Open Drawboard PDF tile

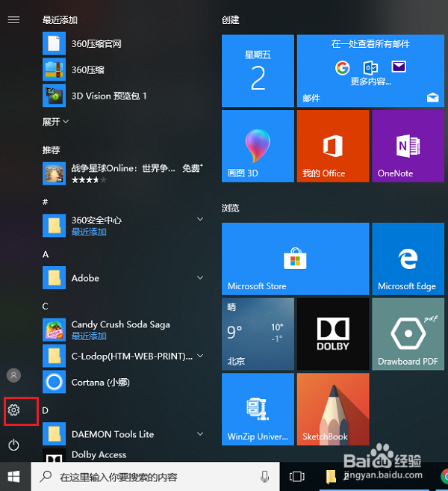(408, 334)
